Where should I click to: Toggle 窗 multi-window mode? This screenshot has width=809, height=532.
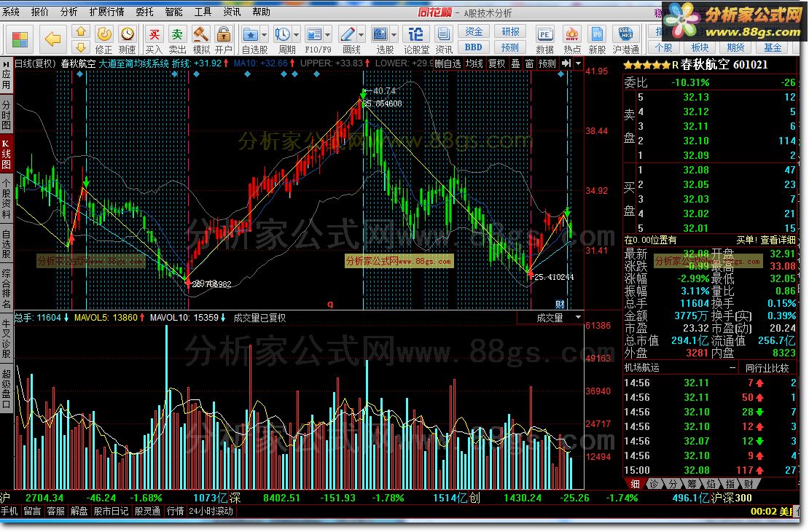530,63
